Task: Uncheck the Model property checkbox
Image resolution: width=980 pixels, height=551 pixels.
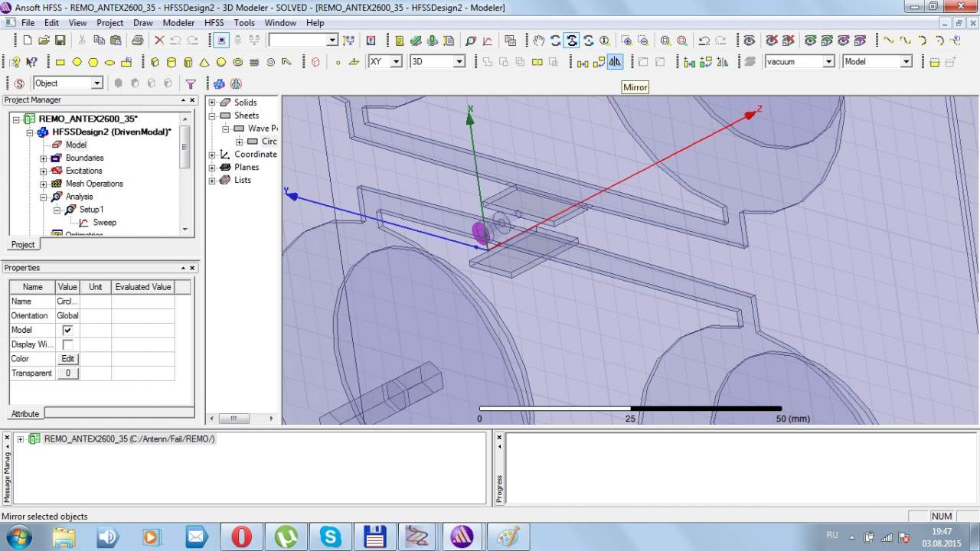Action: (x=67, y=330)
